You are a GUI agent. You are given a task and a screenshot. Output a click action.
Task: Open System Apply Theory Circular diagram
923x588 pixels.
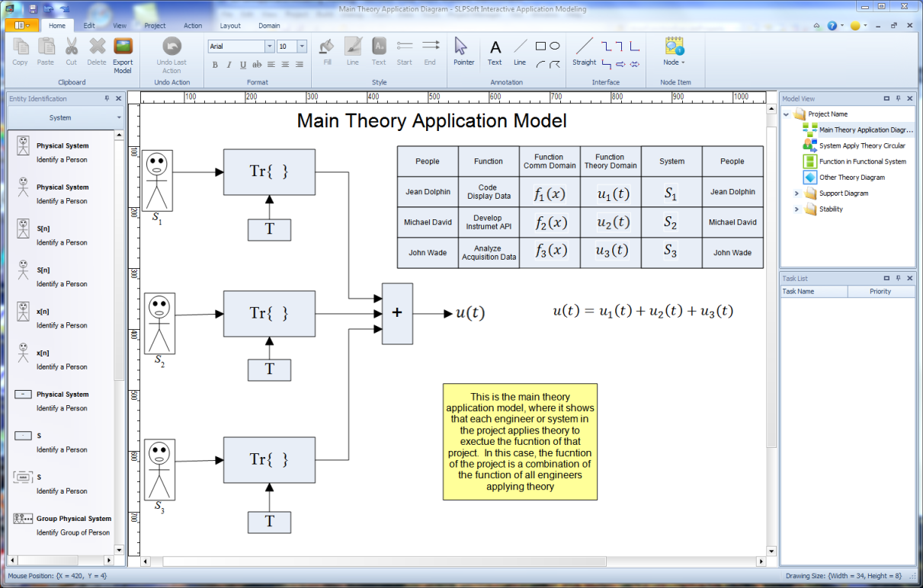click(854, 145)
